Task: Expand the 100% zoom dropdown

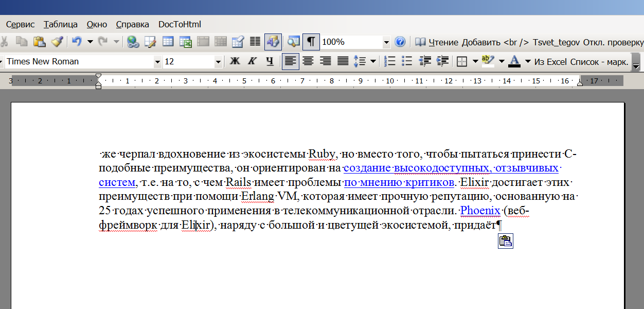Action: click(386, 42)
